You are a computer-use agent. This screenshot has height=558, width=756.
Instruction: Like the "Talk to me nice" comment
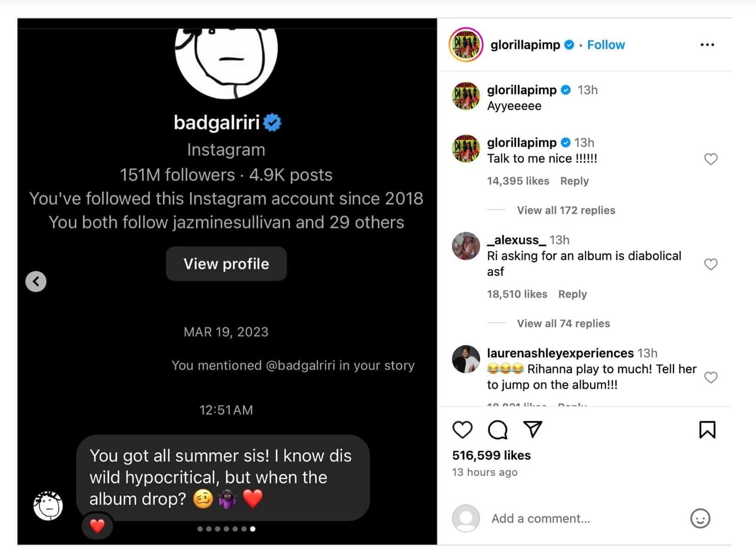pos(710,159)
